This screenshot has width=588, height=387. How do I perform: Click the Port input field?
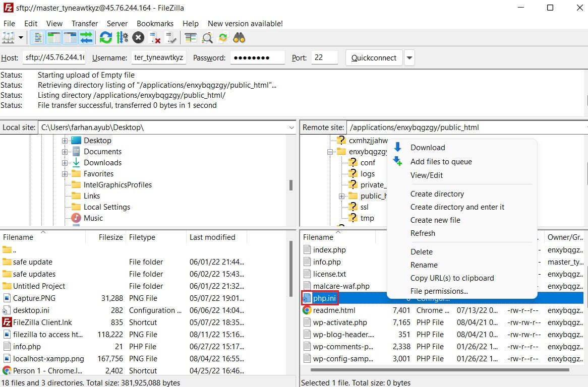[x=324, y=57]
